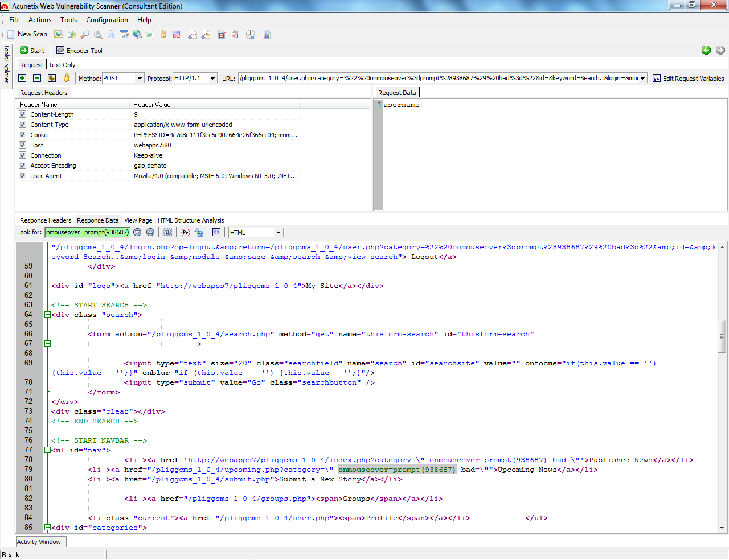The image size is (729, 560).
Task: Toggle the Content-Type header checkbox
Action: click(x=23, y=125)
